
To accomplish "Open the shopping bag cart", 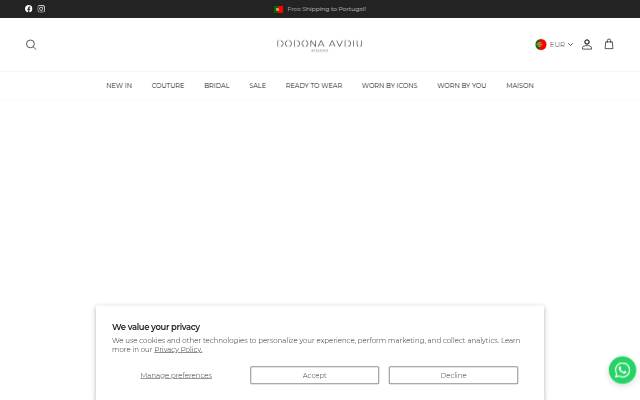I will coord(609,44).
